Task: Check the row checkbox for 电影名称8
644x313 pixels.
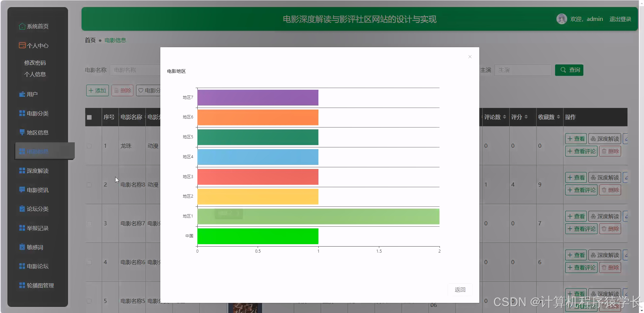Action: tap(89, 184)
